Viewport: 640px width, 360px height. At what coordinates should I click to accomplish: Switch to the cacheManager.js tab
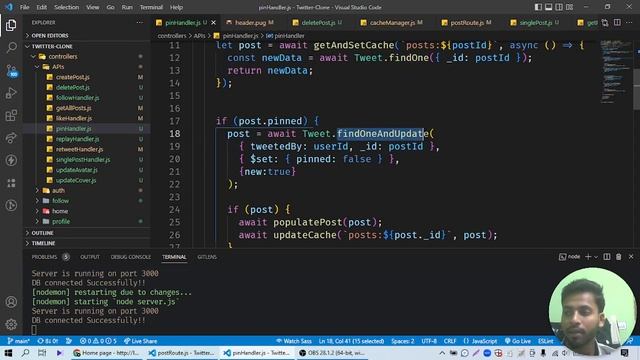pos(392,23)
